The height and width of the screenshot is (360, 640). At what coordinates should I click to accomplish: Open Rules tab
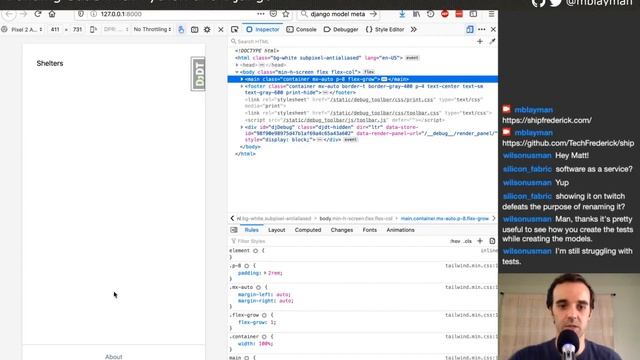251,230
